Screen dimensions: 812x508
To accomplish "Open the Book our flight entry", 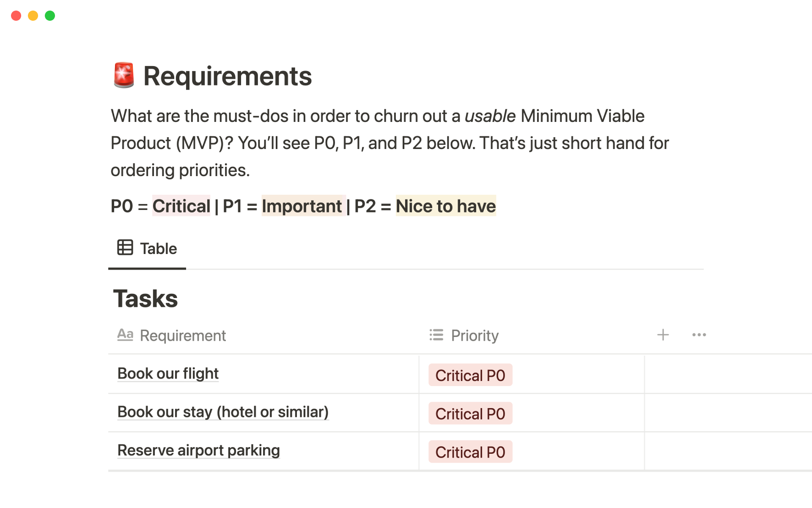I will click(x=168, y=373).
